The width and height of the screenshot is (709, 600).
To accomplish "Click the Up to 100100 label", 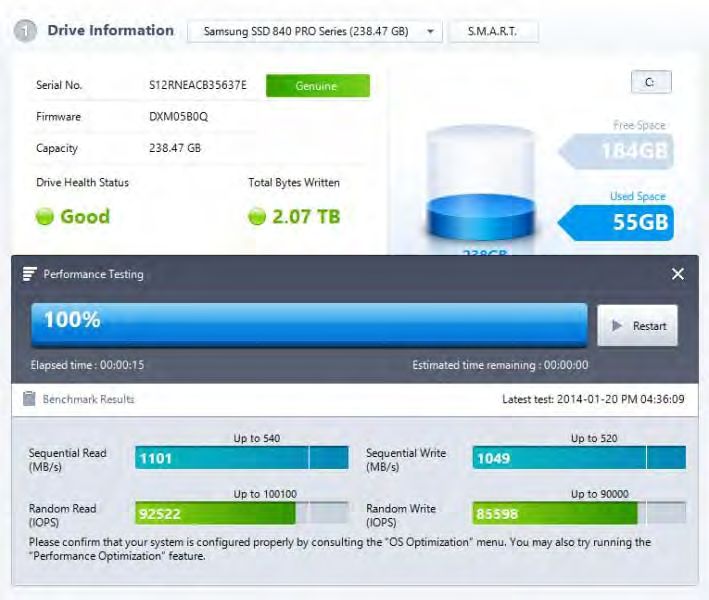I will [265, 494].
